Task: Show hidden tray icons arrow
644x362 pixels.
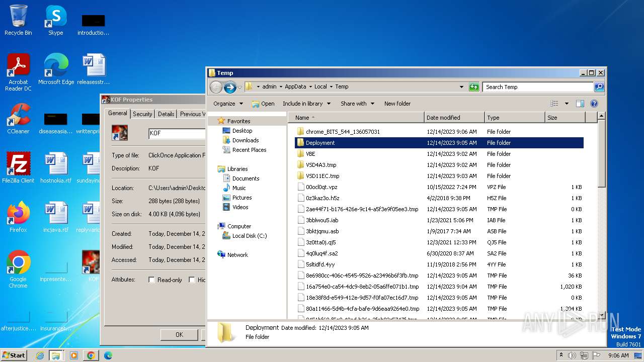Action: [561, 355]
